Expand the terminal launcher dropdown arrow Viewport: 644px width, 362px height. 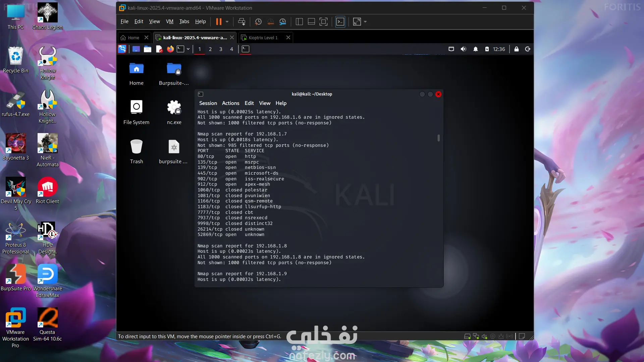(x=188, y=49)
